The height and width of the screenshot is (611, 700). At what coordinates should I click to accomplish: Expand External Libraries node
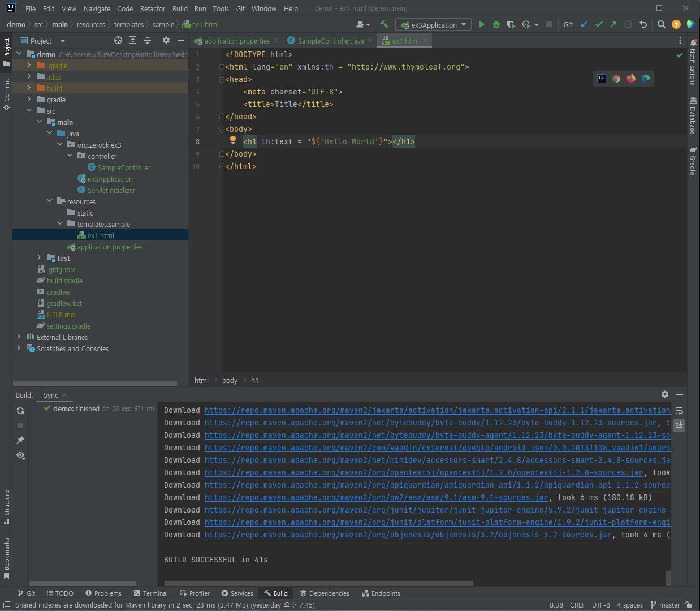point(19,337)
